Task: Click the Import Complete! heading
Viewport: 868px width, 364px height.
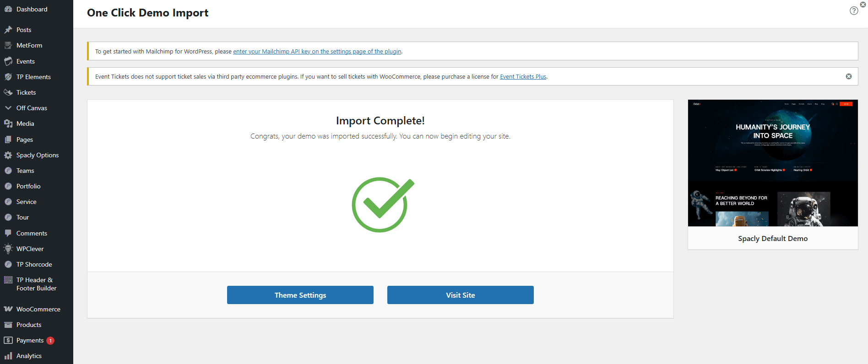Action: point(380,120)
